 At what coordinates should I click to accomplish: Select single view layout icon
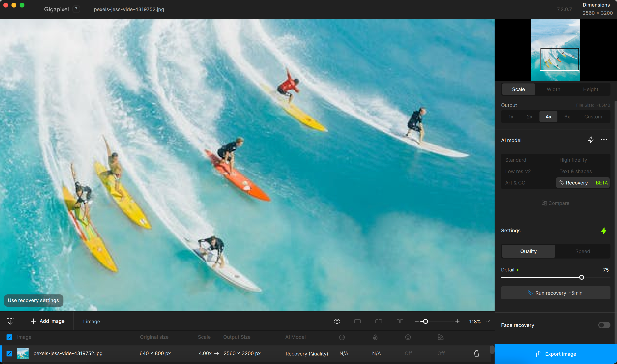(x=357, y=321)
